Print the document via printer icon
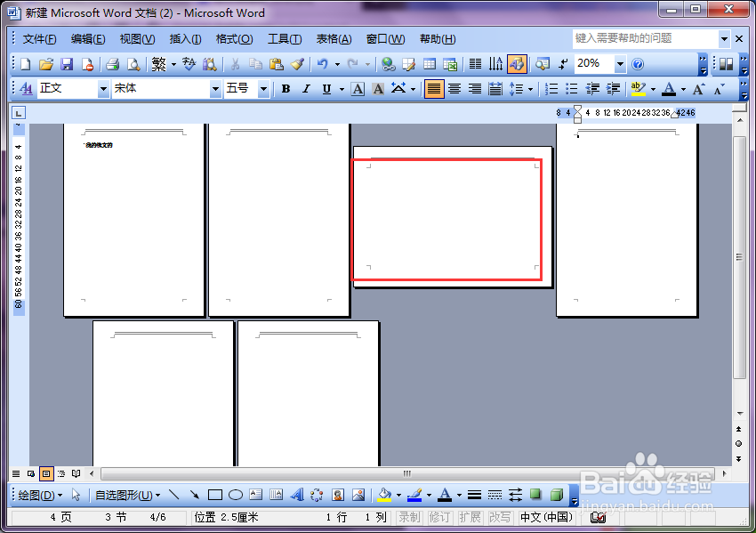756x533 pixels. click(112, 64)
